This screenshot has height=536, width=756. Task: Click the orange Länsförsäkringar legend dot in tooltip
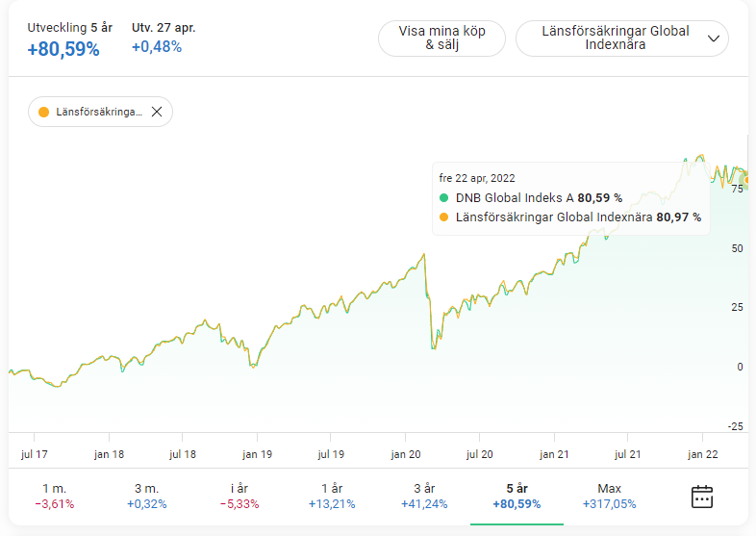tap(443, 217)
